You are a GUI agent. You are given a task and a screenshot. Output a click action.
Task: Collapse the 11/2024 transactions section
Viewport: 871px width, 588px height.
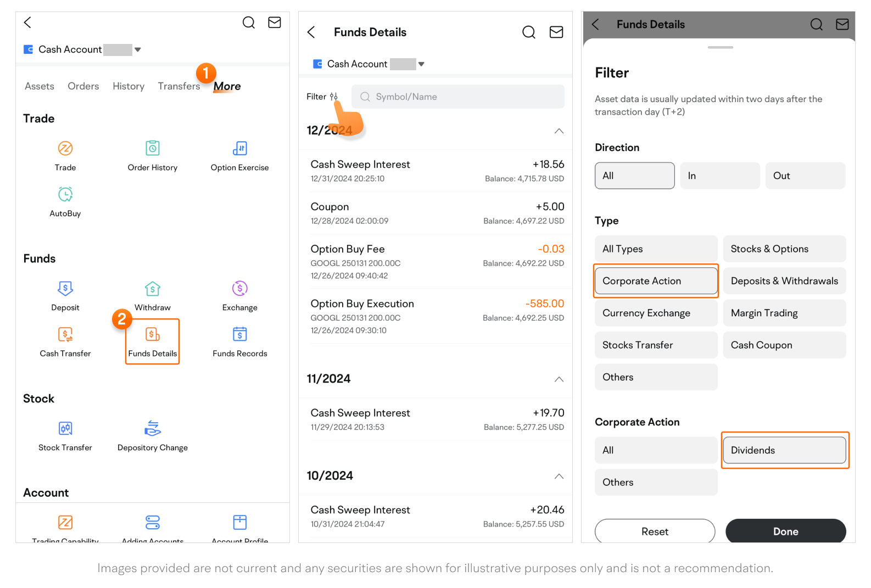(x=559, y=379)
